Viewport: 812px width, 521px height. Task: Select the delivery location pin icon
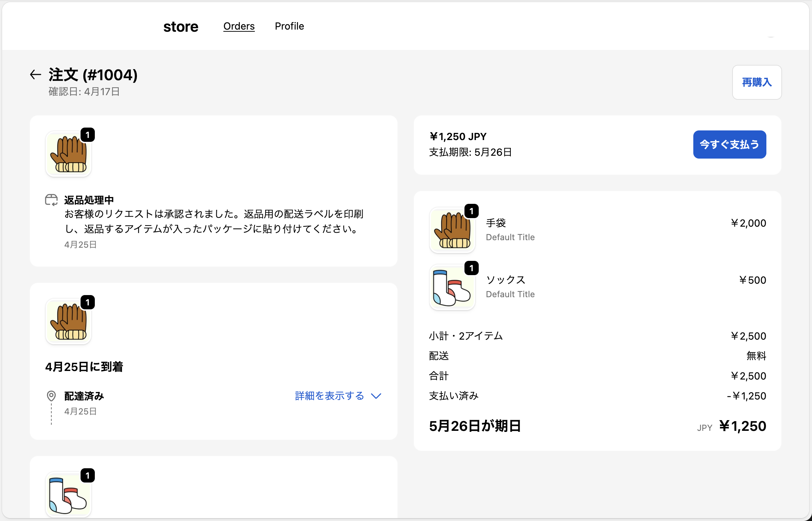coord(51,396)
